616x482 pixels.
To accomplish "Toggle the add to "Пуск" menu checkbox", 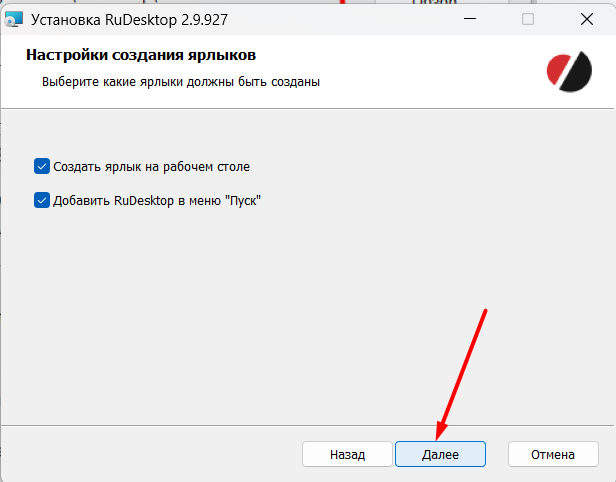I will click(x=42, y=200).
